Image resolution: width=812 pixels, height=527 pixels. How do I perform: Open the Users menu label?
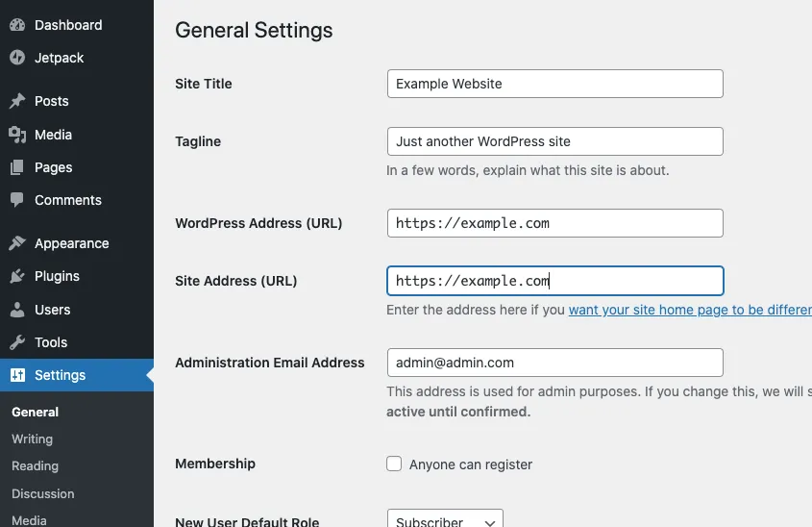pyautogui.click(x=52, y=310)
